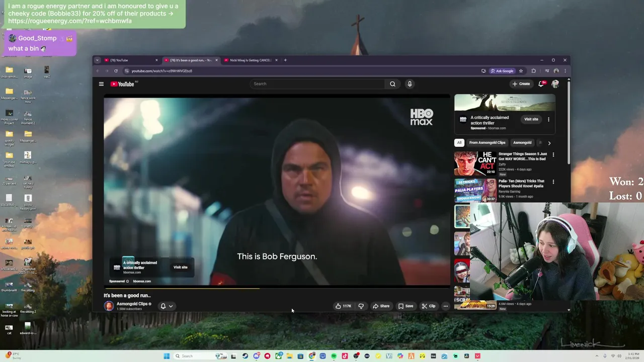Open the 'fire sitting 2' desktop file
This screenshot has height=362, width=644.
[28, 308]
